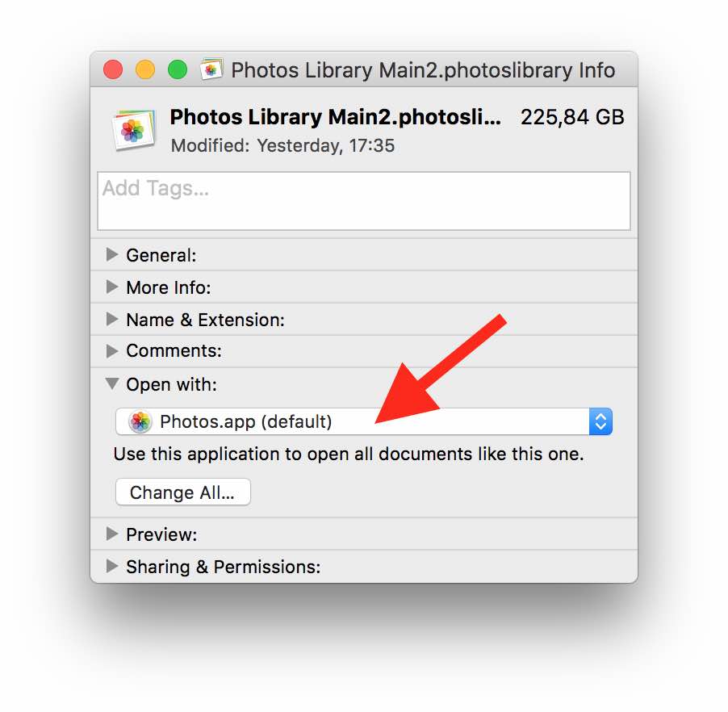Click the Change All... button
This screenshot has height=712, width=728.
182,492
